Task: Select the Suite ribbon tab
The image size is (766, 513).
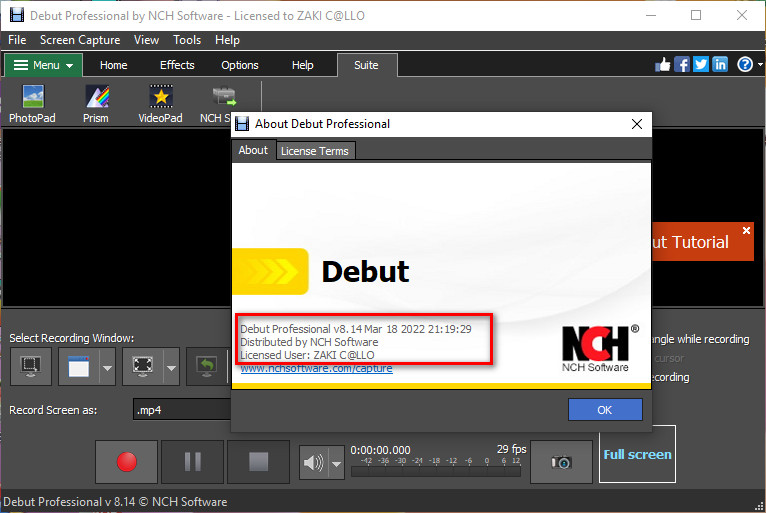Action: click(366, 65)
